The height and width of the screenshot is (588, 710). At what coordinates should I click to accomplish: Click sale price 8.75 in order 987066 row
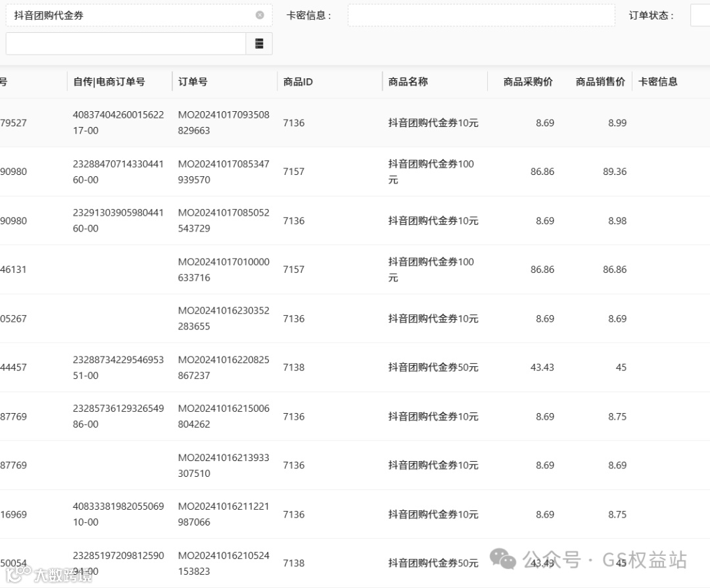coord(617,514)
